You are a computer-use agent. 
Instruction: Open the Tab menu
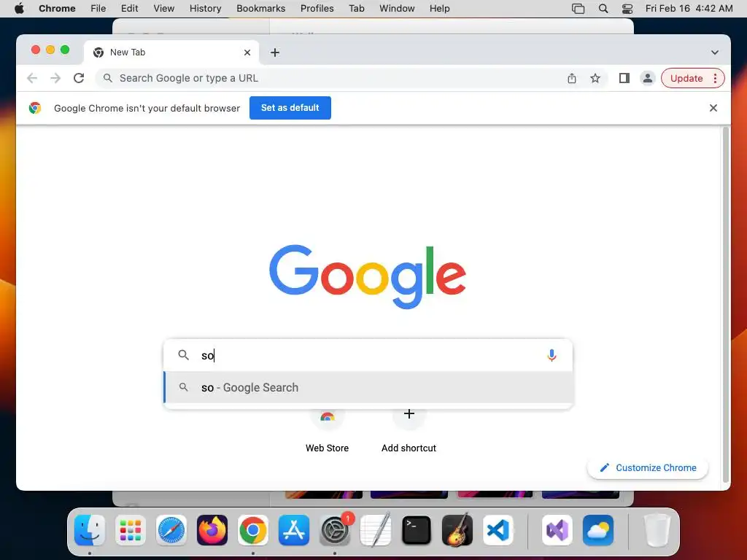(x=356, y=9)
